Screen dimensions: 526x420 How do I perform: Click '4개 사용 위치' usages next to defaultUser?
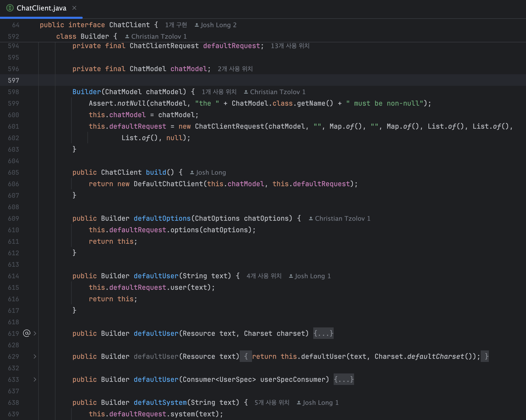264,276
